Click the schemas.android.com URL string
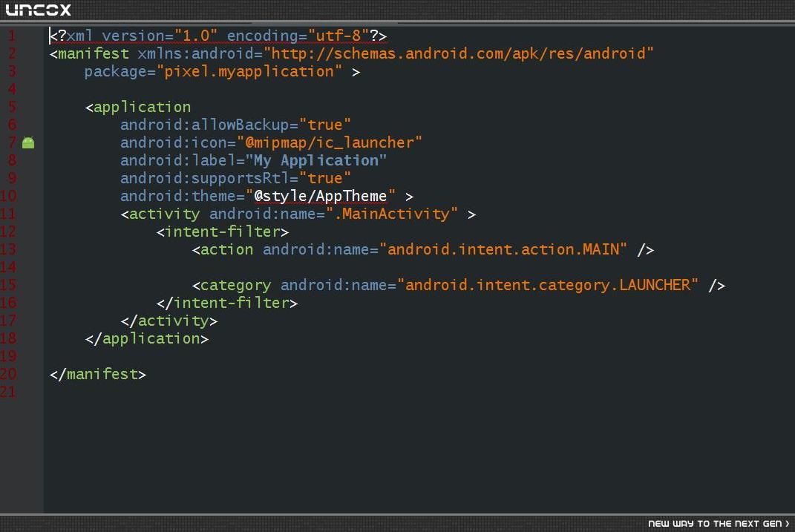The height and width of the screenshot is (532, 795). coord(458,53)
